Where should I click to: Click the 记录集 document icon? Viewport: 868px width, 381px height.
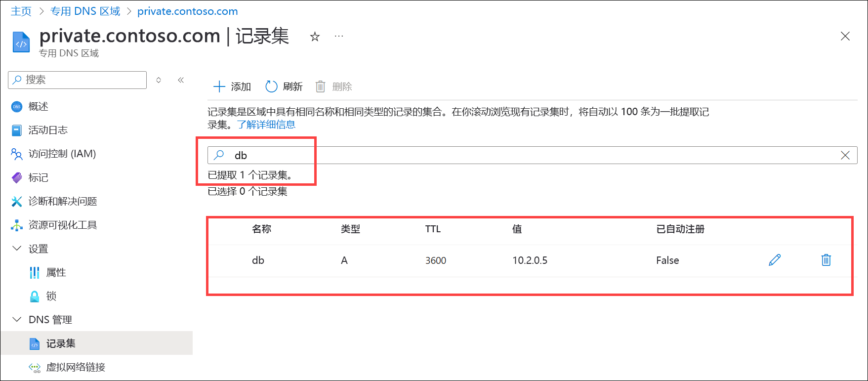coord(35,344)
